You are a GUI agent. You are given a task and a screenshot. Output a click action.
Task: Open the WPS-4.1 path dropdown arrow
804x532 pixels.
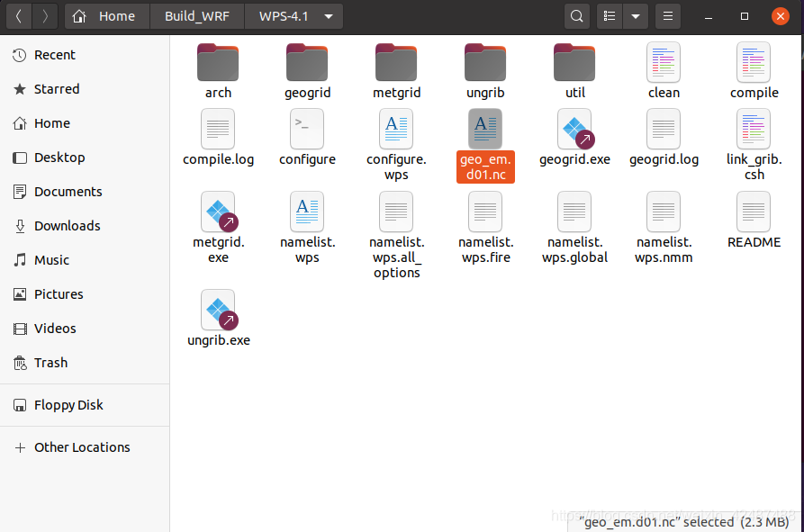[329, 16]
